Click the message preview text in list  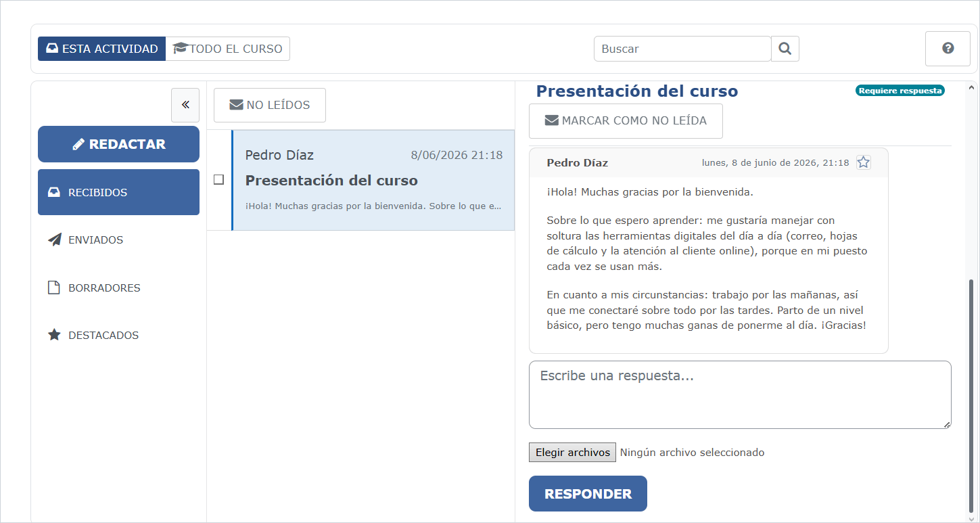(x=374, y=206)
